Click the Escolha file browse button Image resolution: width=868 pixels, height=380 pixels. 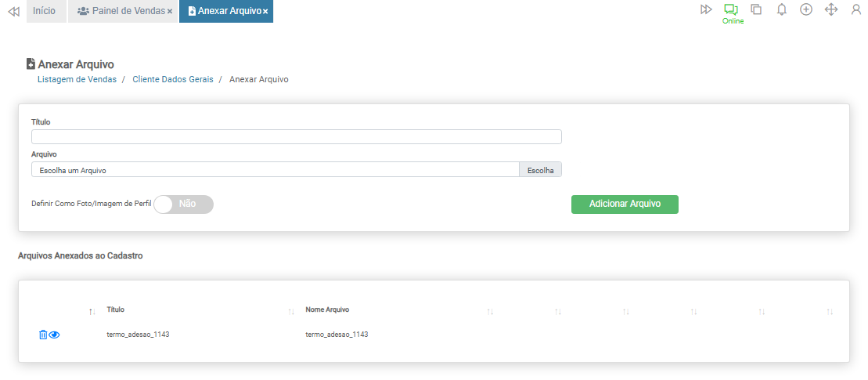tap(540, 170)
